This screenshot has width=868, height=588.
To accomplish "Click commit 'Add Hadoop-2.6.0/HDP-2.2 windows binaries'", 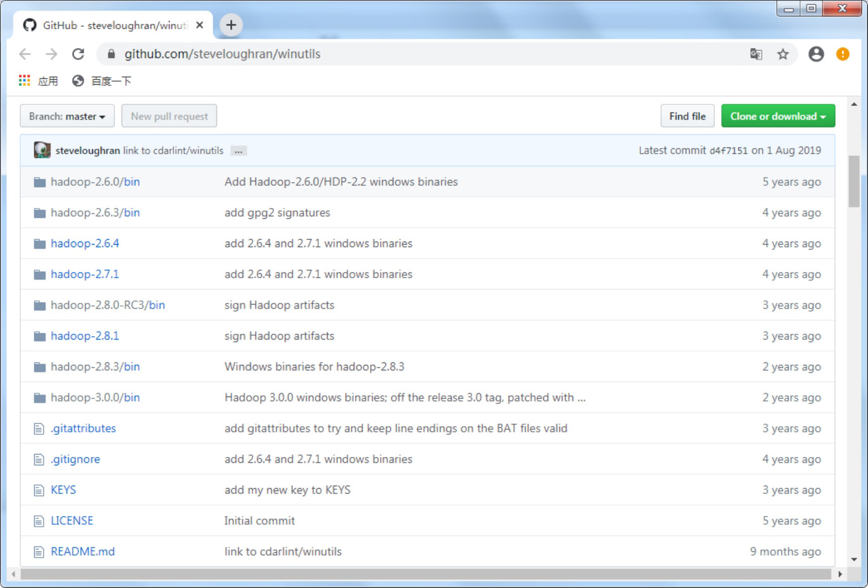I will [x=341, y=182].
